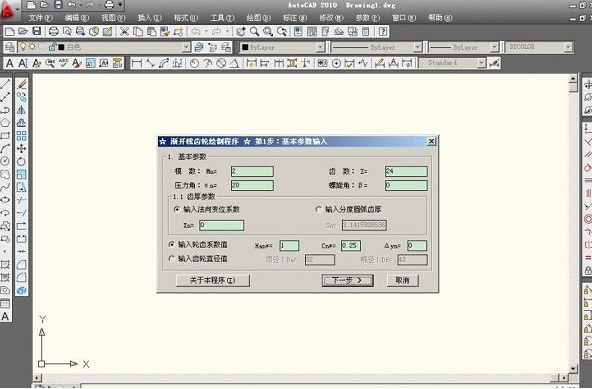The height and width of the screenshot is (389, 592).
Task: Click the Han* value field
Action: (289, 245)
